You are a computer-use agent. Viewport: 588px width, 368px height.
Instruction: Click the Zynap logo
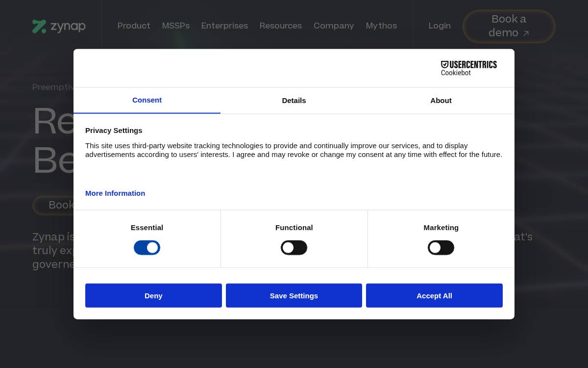pos(59,26)
